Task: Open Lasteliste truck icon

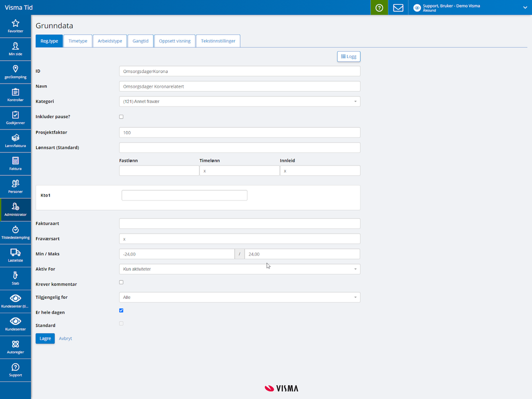Action: (x=15, y=253)
